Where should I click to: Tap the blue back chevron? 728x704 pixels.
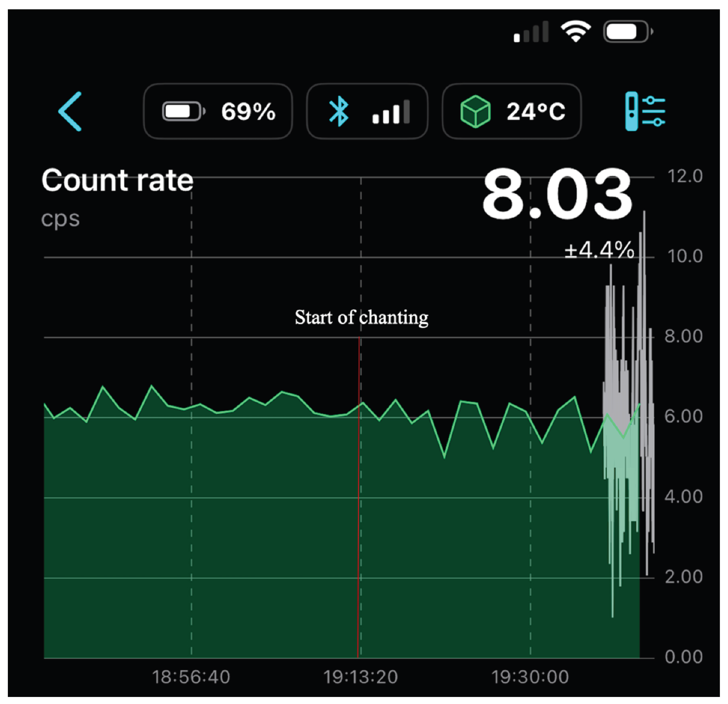pos(70,111)
